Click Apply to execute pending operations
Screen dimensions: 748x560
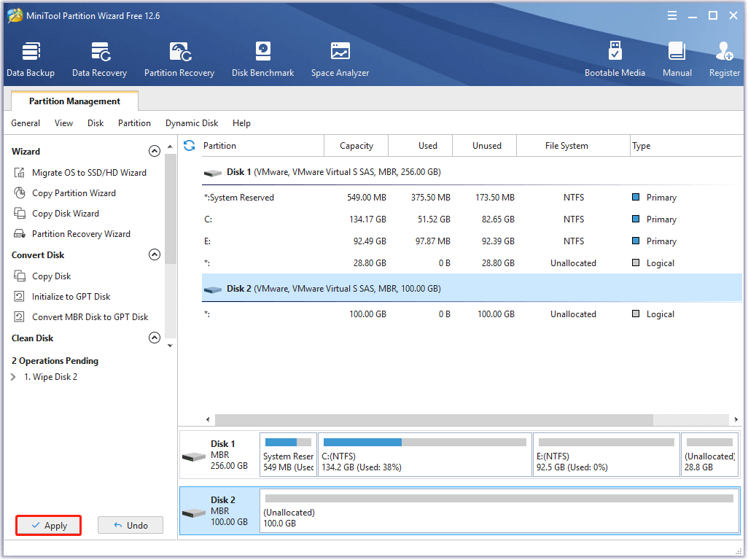[x=49, y=526]
